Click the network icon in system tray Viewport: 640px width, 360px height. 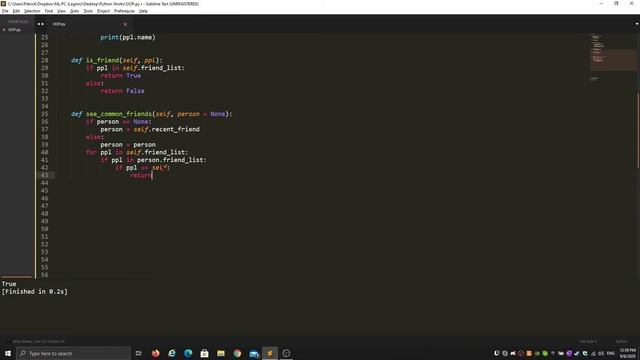[593, 353]
